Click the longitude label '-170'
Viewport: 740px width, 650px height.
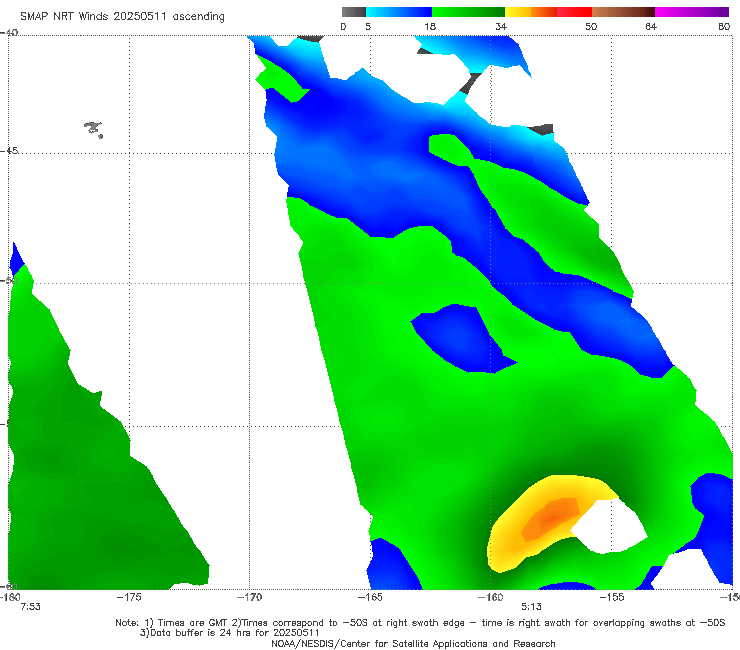point(249,597)
